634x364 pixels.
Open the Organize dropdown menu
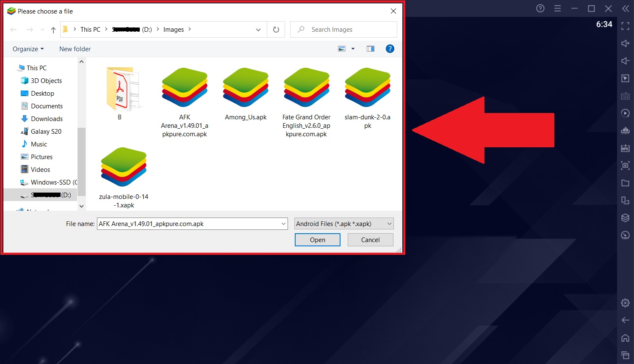click(x=28, y=49)
